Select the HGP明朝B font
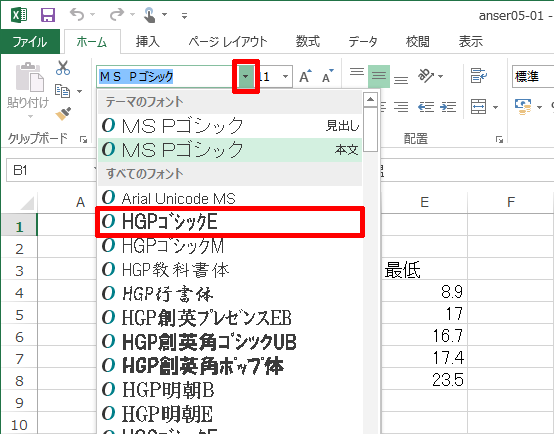The width and height of the screenshot is (554, 434). point(230,390)
